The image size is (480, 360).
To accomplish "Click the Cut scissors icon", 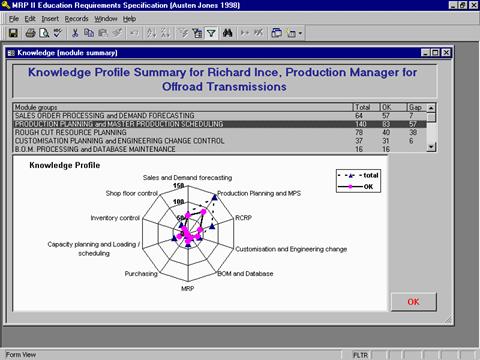I will [x=75, y=33].
